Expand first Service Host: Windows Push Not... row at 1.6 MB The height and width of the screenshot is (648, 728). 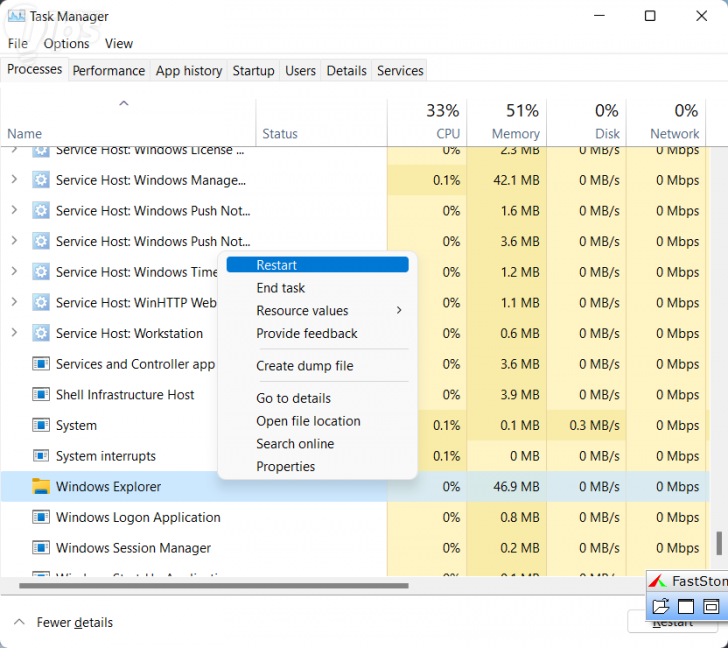coord(14,210)
